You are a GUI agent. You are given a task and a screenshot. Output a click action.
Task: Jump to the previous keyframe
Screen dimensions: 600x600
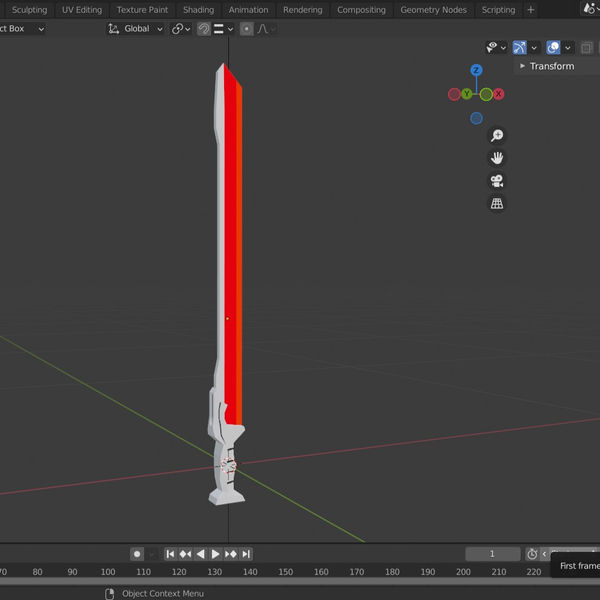click(186, 554)
